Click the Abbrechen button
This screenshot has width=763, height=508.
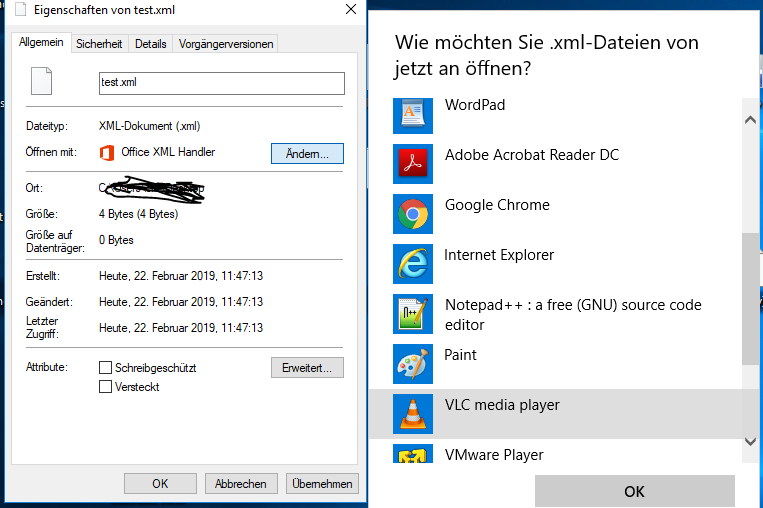[241, 484]
